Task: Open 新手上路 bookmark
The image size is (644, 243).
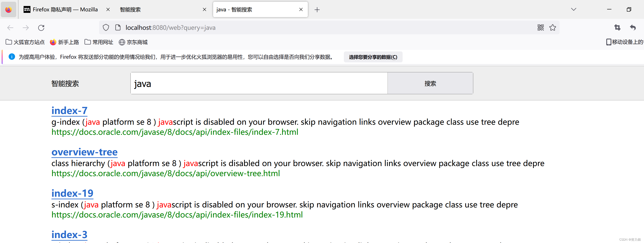Action: point(65,42)
